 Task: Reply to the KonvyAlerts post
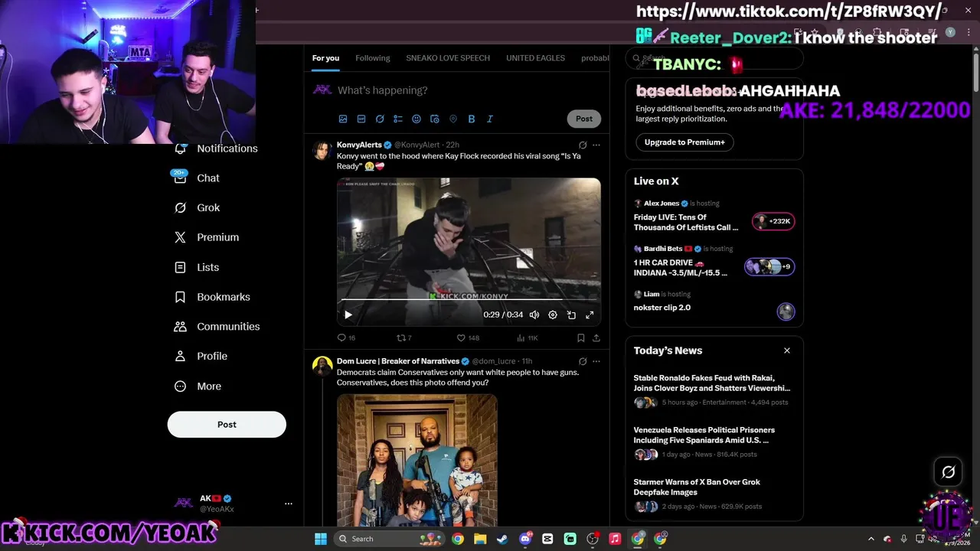pos(346,337)
